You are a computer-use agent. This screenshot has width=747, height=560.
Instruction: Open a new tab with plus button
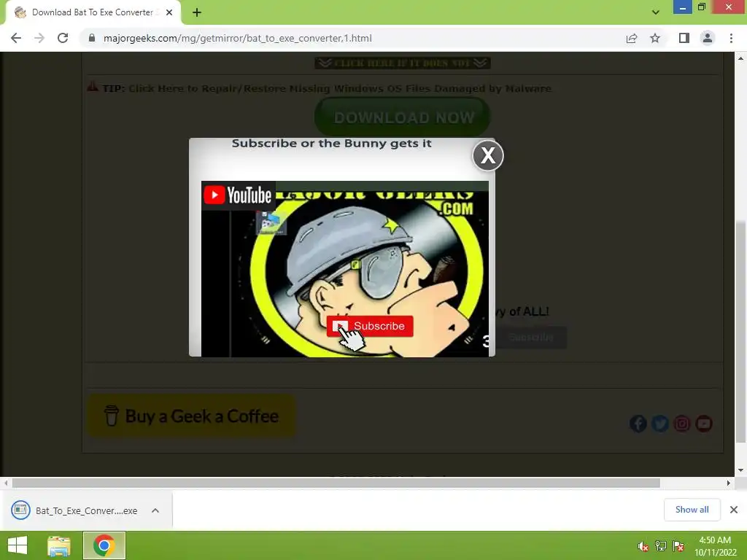(197, 12)
